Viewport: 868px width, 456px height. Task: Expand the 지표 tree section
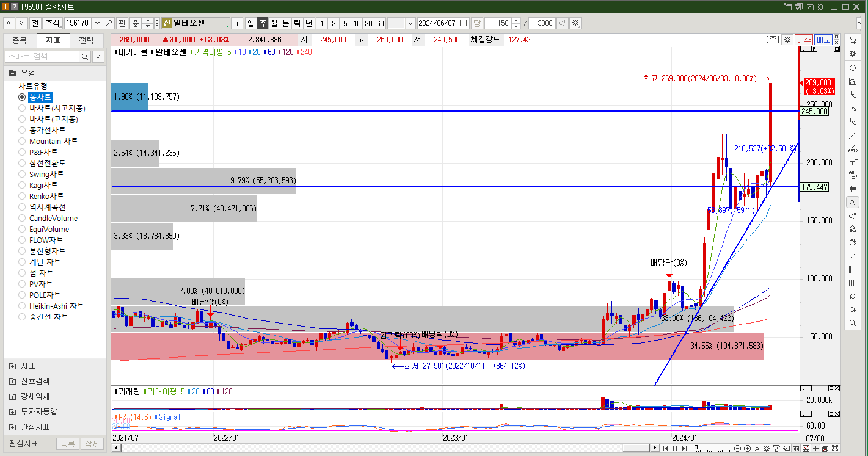12,366
